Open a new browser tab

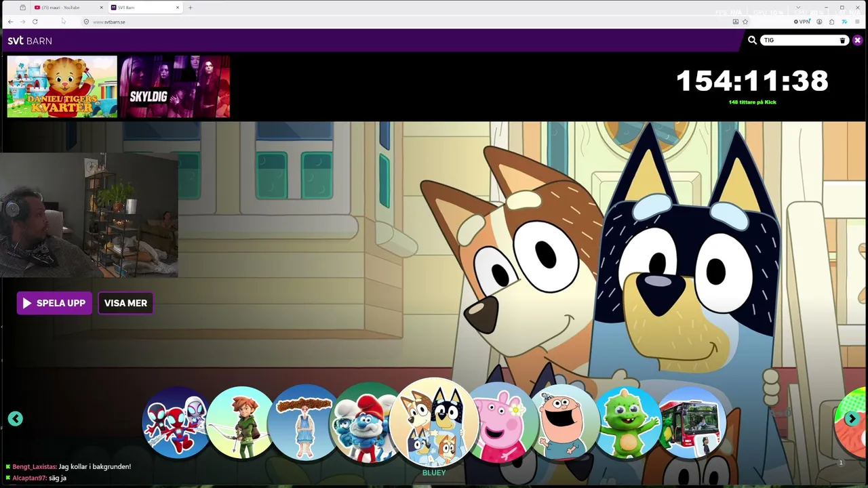(191, 7)
